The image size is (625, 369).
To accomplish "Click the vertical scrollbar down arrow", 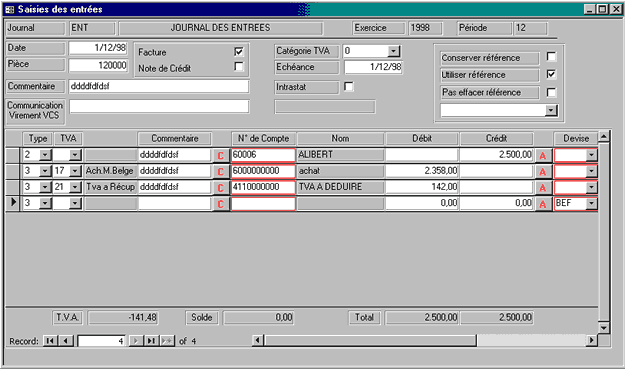I will pos(604,328).
